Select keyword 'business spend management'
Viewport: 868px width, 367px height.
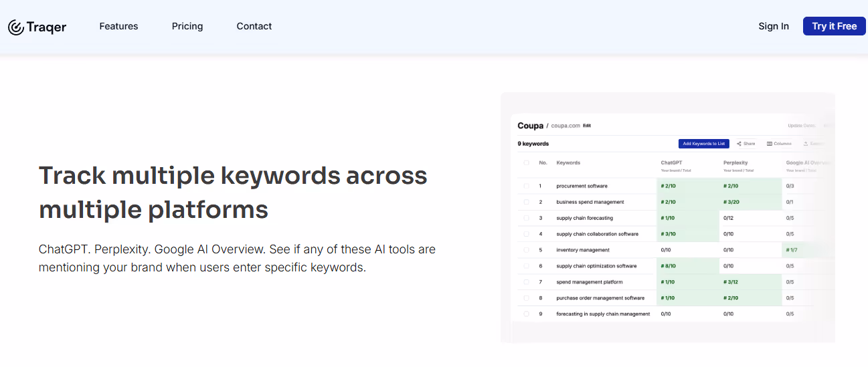point(590,202)
